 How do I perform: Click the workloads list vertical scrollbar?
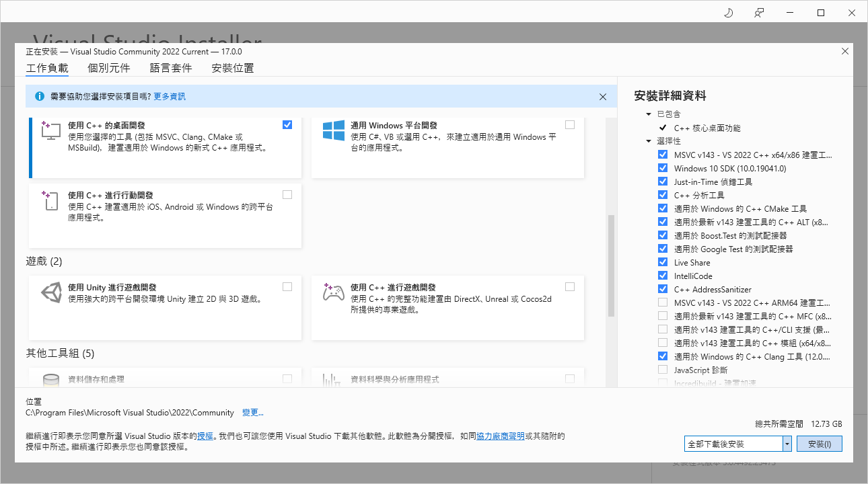[612, 266]
